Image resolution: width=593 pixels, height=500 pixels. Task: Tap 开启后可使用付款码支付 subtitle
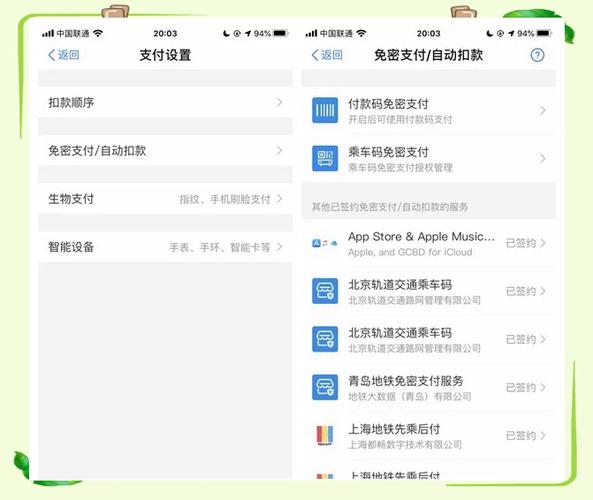tap(400, 120)
